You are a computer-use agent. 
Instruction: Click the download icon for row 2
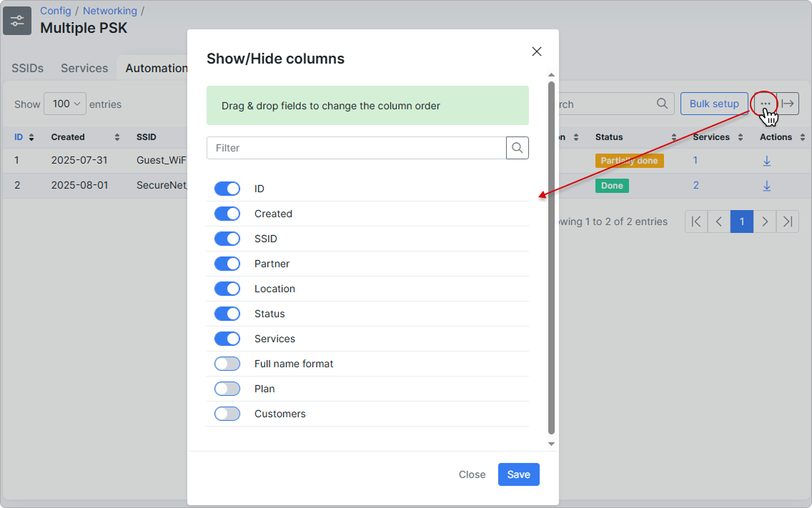(x=766, y=186)
